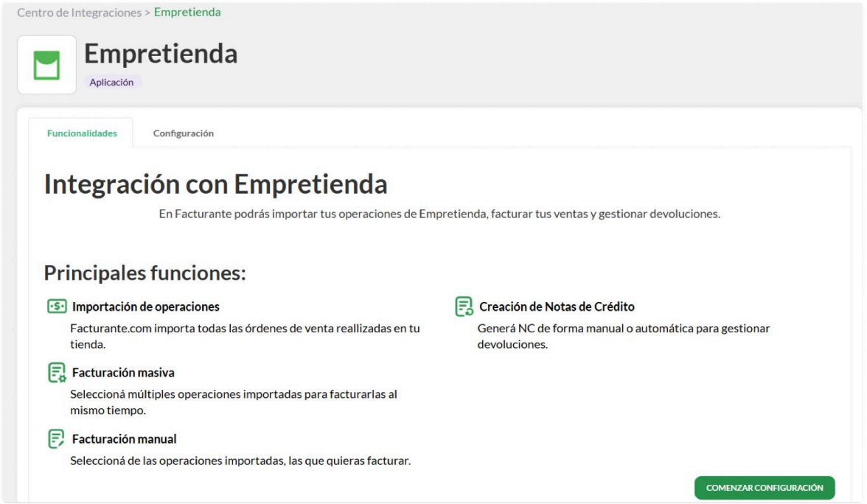Click the Creación de Notas de Crédito icon
The height and width of the screenshot is (504, 867).
coord(464,307)
